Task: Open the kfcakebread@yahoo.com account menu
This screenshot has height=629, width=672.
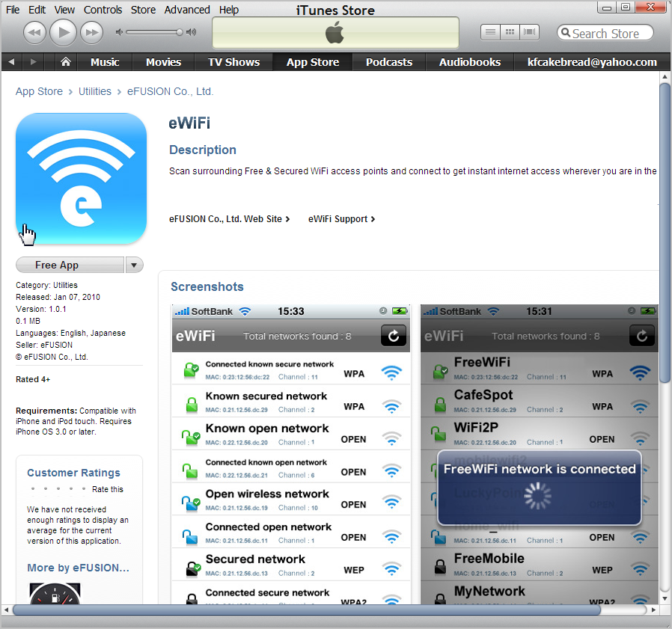Action: [x=592, y=62]
